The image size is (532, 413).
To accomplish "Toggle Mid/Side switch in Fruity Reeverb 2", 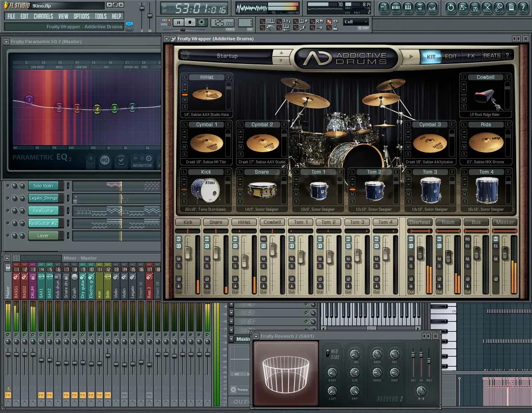I will 328,354.
